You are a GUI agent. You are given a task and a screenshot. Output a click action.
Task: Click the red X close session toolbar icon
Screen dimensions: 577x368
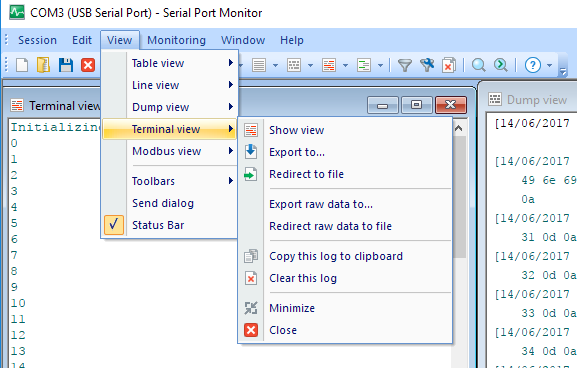point(88,65)
